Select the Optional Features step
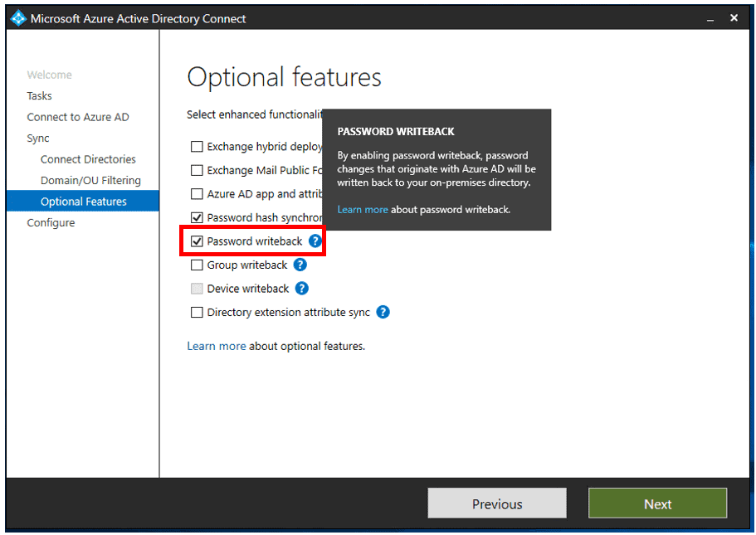This screenshot has height=535, width=756. click(x=82, y=201)
